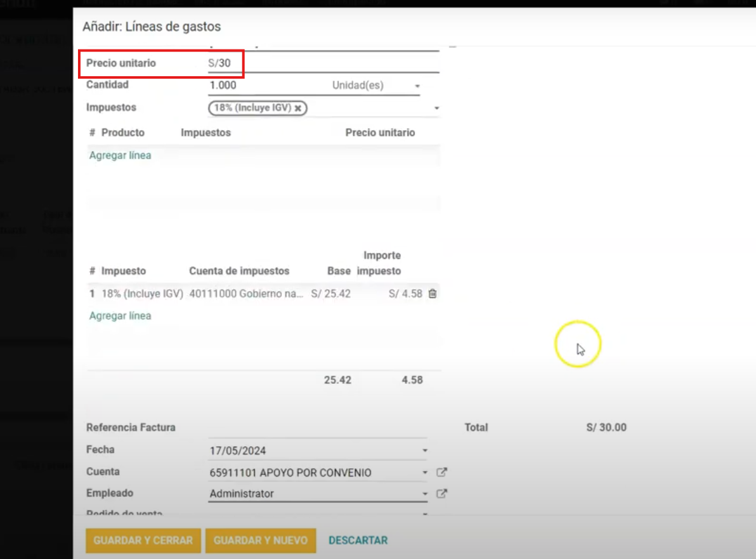Add a tax line via lower Agregar línea
The width and height of the screenshot is (756, 559).
(x=120, y=316)
